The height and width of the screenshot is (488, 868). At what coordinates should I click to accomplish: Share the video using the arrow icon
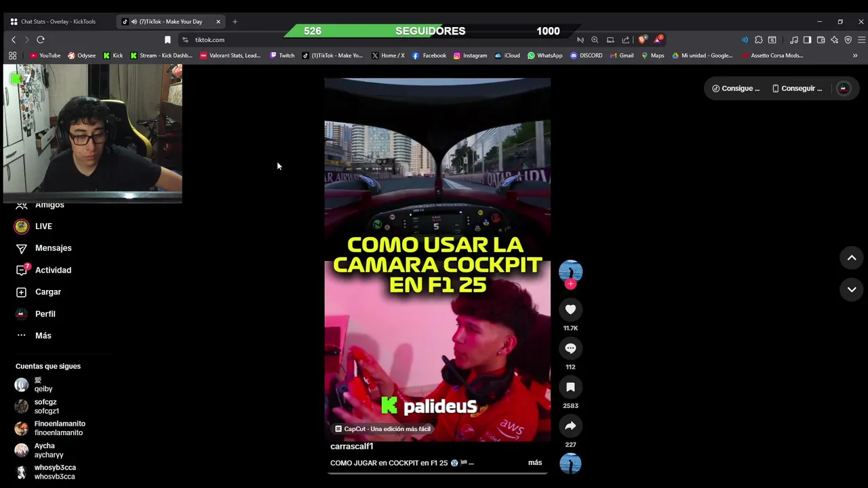(570, 426)
